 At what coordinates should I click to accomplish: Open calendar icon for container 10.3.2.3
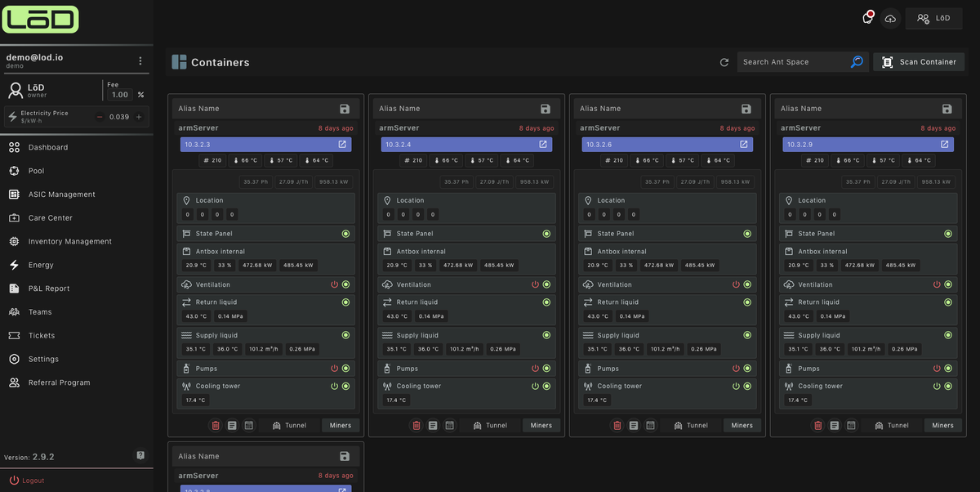coord(249,425)
